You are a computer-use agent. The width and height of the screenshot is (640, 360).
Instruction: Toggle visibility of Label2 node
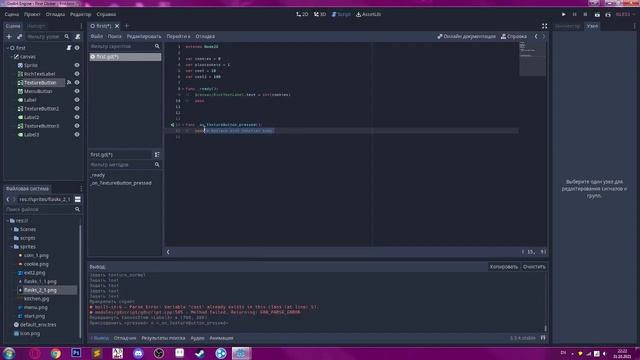point(77,117)
